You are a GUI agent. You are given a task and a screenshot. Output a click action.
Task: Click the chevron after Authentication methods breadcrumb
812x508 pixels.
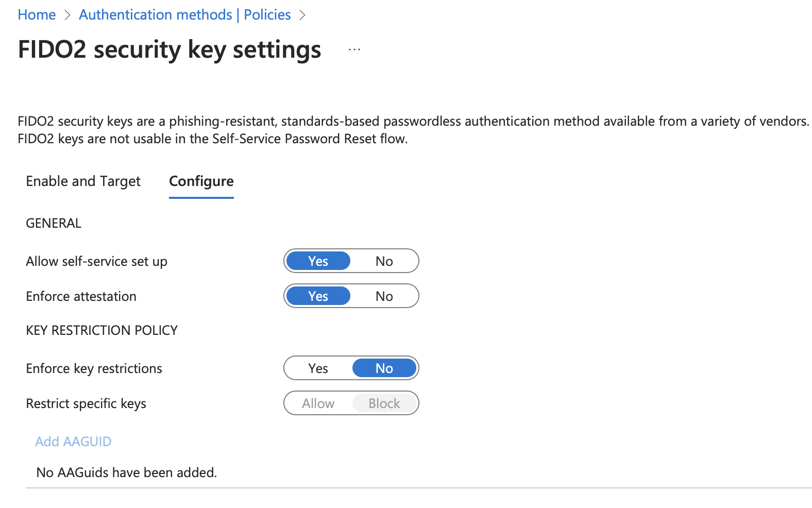(303, 15)
